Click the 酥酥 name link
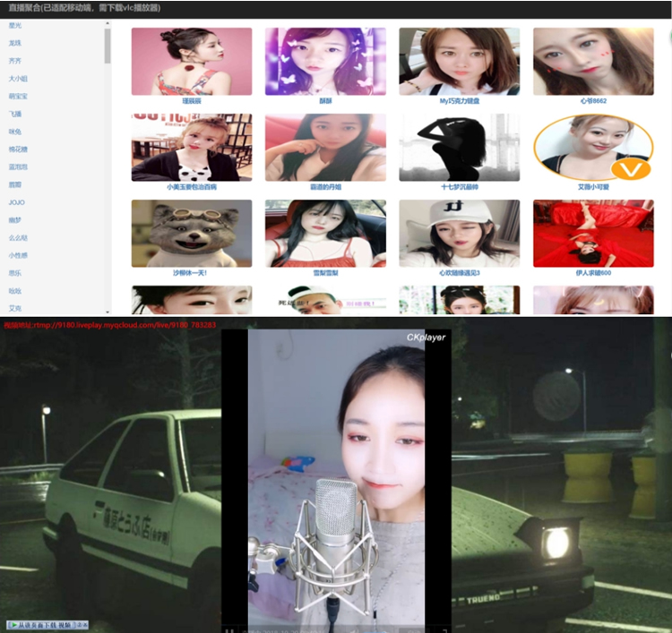Image resolution: width=672 pixels, height=633 pixels. click(x=325, y=101)
